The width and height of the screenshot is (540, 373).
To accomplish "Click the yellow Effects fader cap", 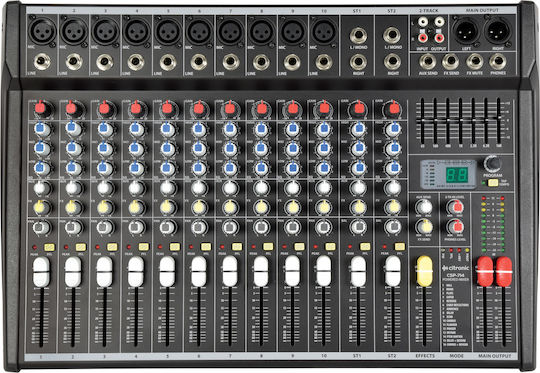I will 424,271.
